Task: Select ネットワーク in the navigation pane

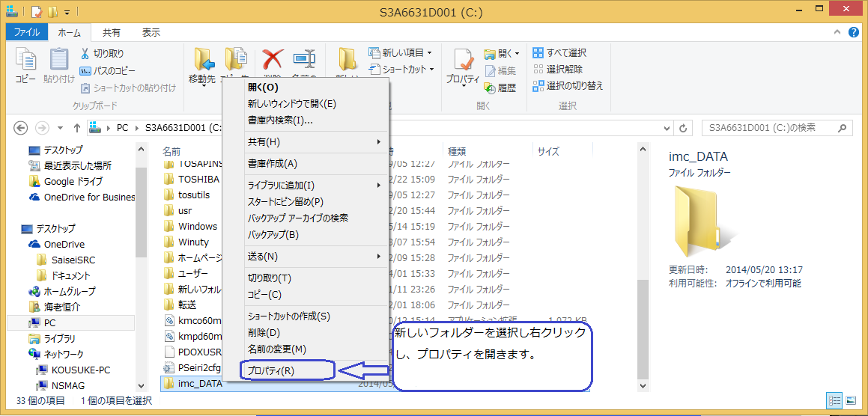Action: coord(63,355)
